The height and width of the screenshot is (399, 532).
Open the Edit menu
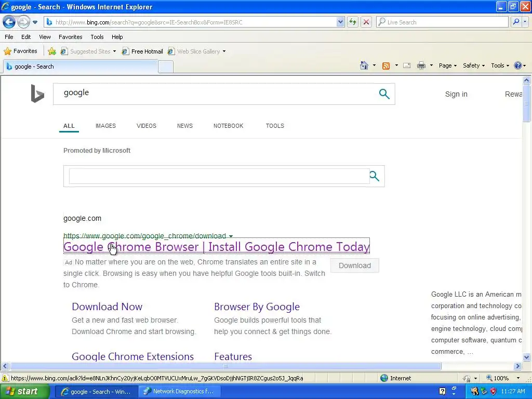[26, 37]
